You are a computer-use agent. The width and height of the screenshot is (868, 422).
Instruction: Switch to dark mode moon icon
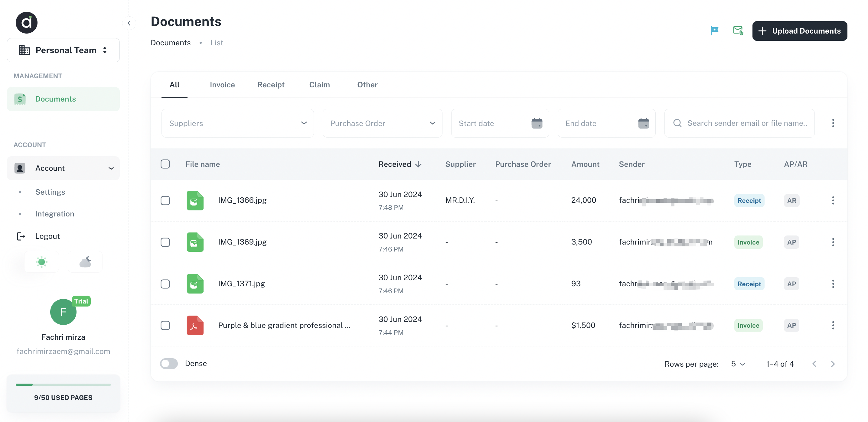85,262
